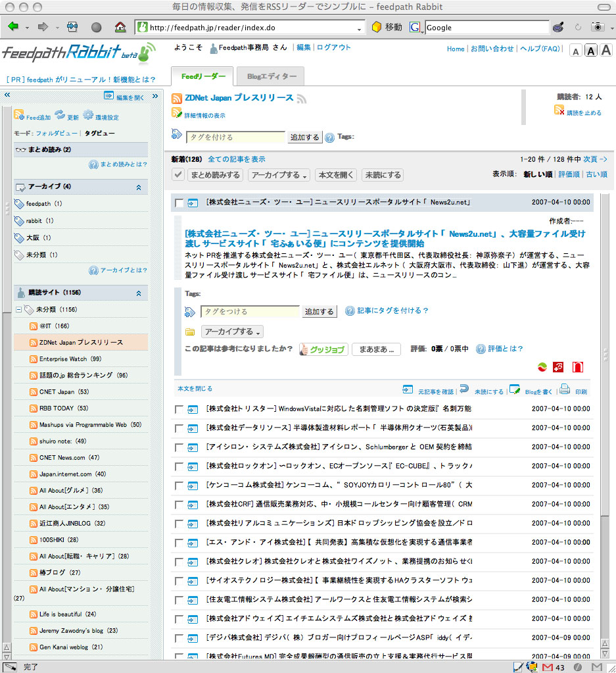
Task: Switch to the Blogエディター tab
Action: click(270, 76)
